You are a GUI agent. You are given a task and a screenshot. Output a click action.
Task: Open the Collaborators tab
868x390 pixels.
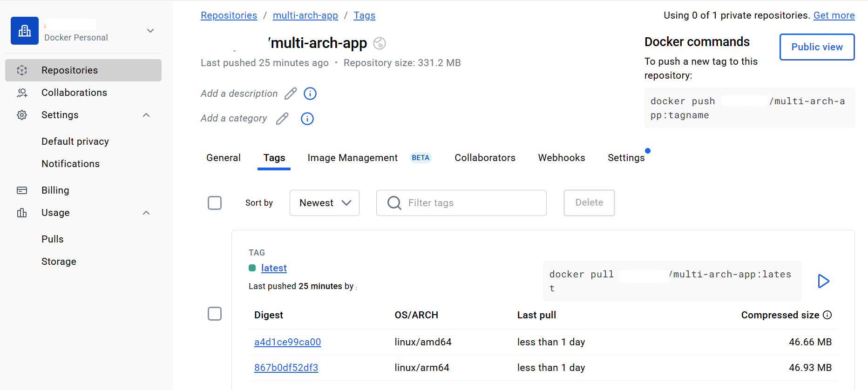point(485,158)
